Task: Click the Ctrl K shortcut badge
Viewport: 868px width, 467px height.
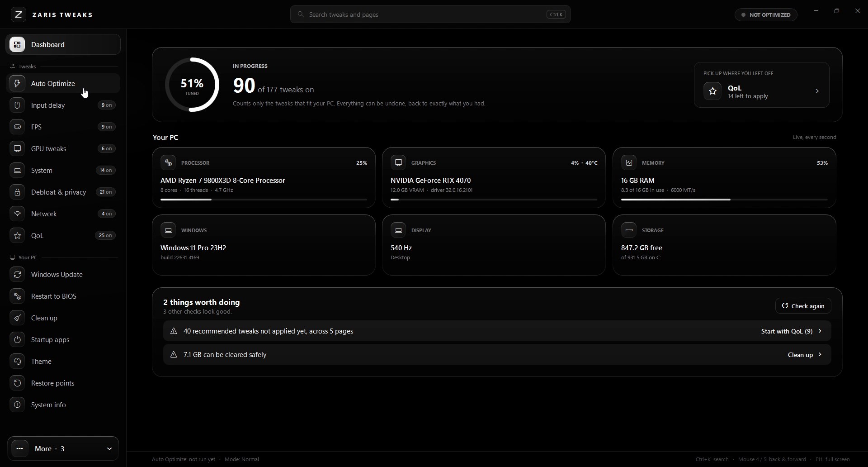Action: [x=557, y=14]
